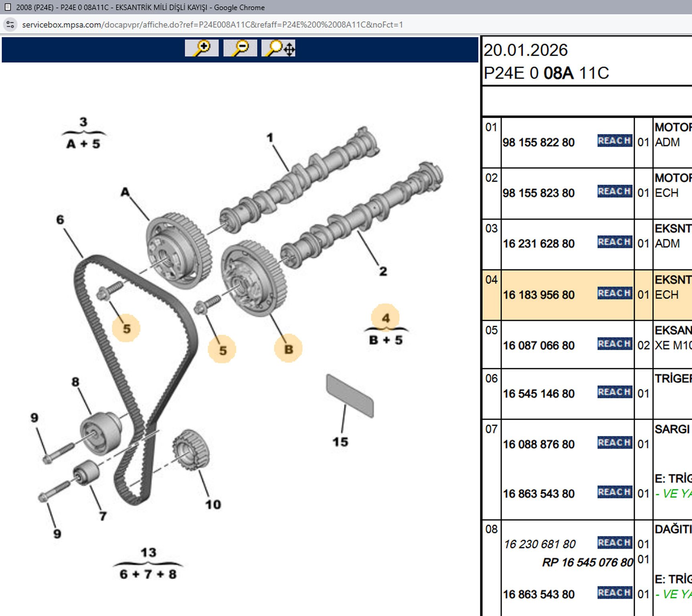Click the zoom in magnifier icon

(202, 48)
